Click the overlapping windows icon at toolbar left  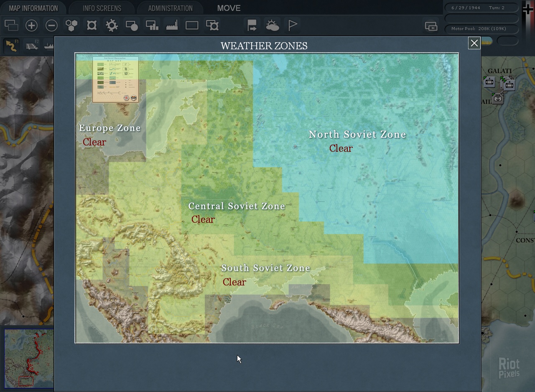11,25
